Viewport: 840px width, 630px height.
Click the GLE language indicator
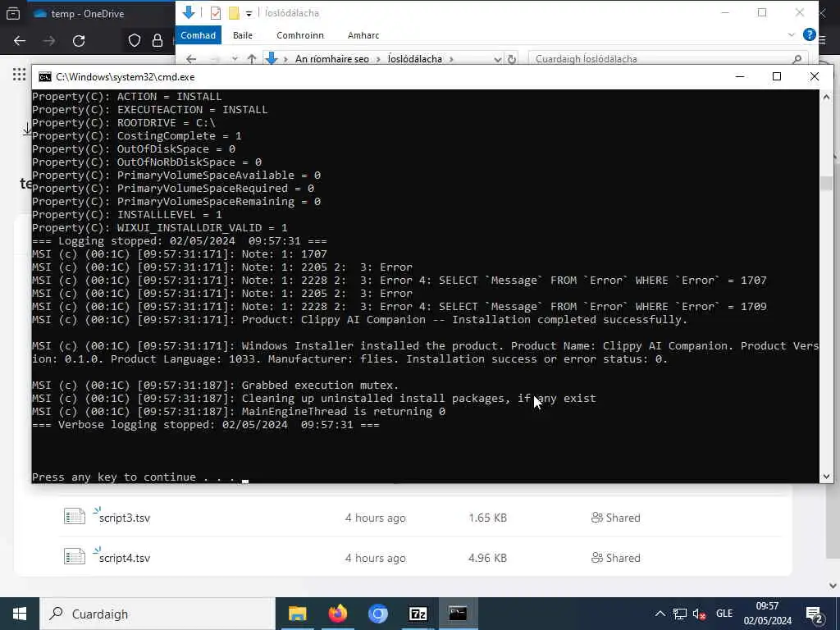724,614
